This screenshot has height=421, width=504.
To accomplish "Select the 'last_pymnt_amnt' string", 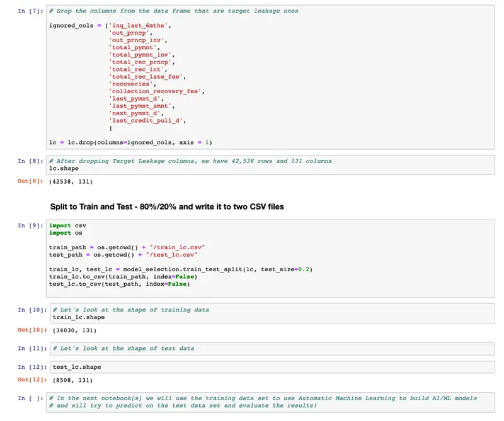I will pos(140,106).
